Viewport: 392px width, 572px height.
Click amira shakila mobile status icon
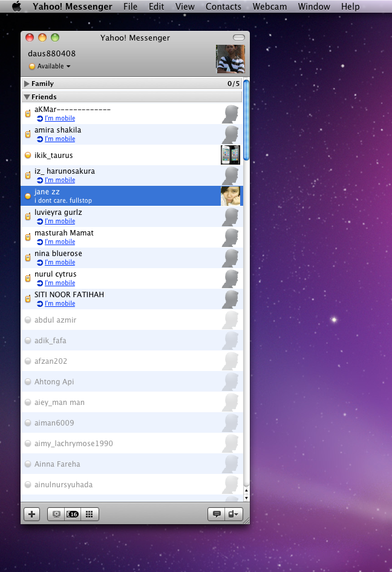tap(28, 134)
